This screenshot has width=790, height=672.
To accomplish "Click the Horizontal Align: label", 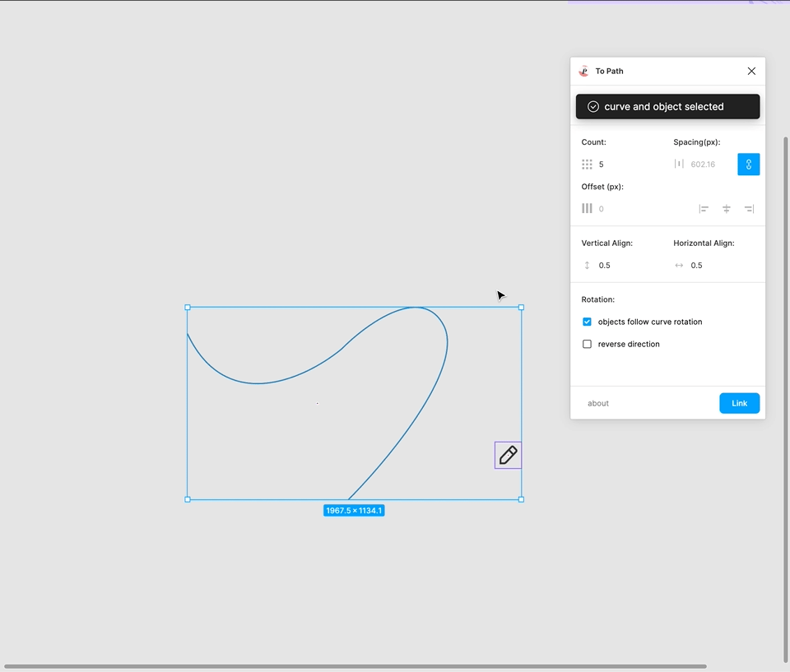I will tap(704, 243).
